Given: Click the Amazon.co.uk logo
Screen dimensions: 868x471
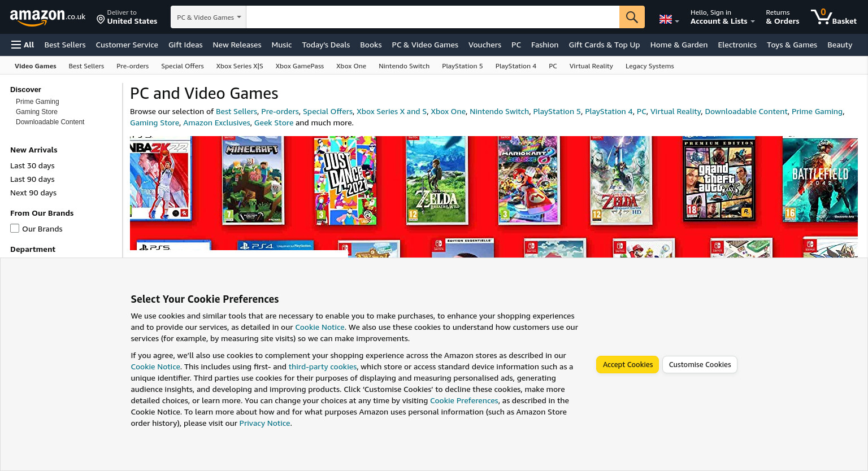Looking at the screenshot, I should [47, 18].
